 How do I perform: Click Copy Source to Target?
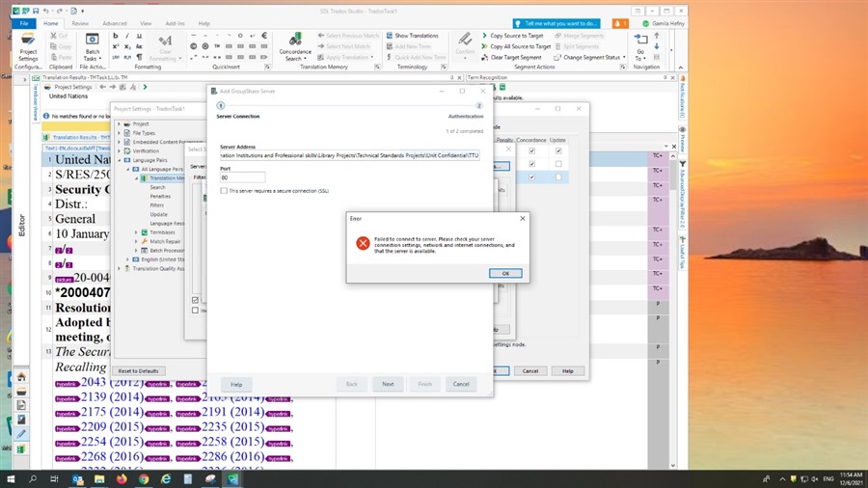coord(513,36)
